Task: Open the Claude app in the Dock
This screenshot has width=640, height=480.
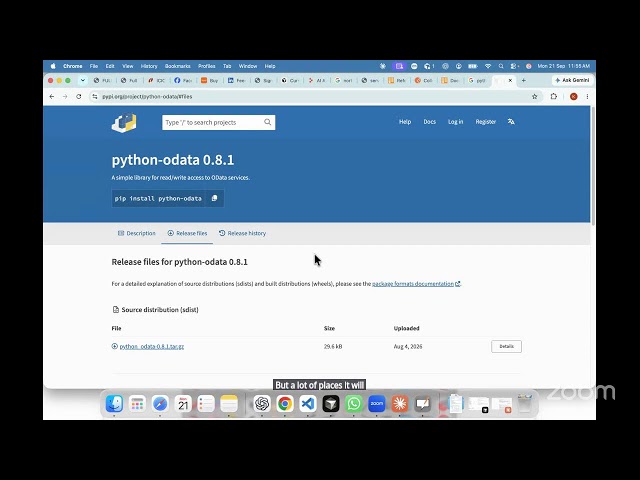Action: [x=400, y=404]
